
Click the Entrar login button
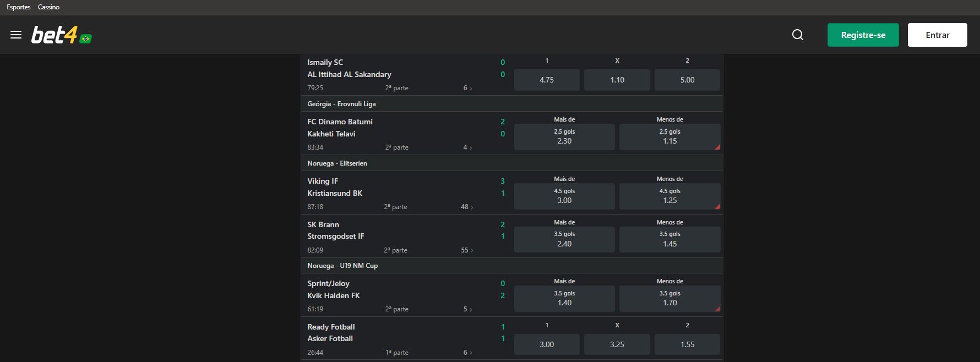point(937,35)
